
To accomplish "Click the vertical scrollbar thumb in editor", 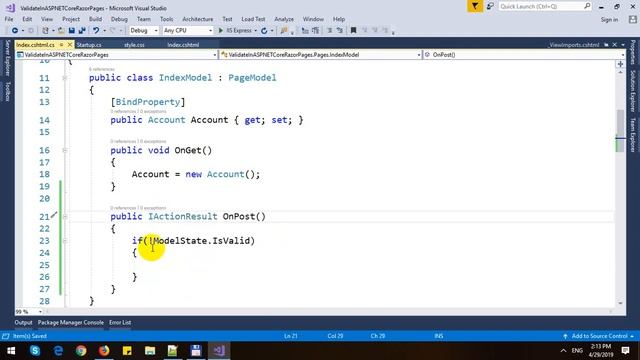I will [x=620, y=131].
